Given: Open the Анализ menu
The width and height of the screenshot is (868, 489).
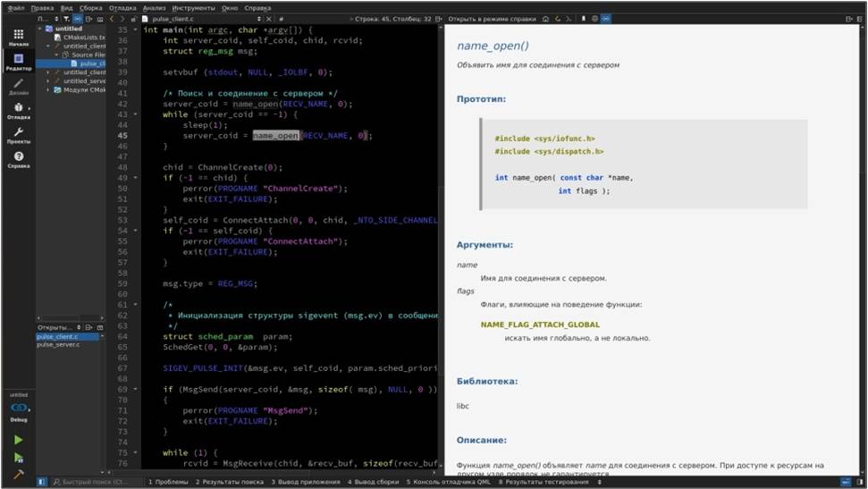Looking at the screenshot, I should 155,8.
